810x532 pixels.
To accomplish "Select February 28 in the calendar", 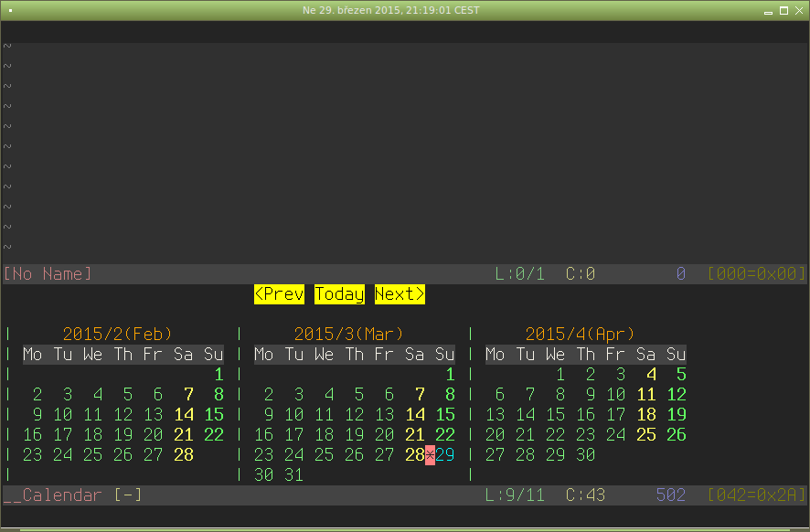I will pyautogui.click(x=184, y=455).
